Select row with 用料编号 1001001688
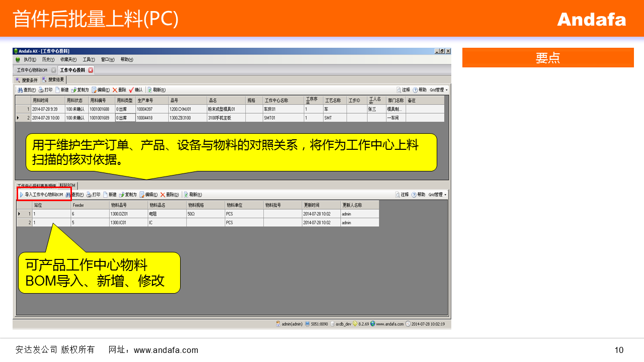Viewport: 644px width, 362px height. pyautogui.click(x=99, y=109)
